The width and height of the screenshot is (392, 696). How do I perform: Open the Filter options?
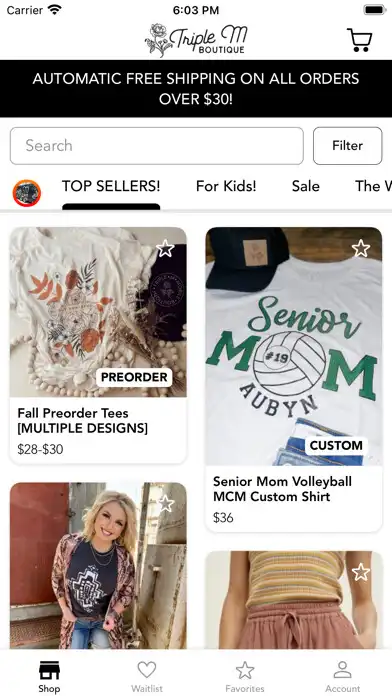tap(348, 146)
